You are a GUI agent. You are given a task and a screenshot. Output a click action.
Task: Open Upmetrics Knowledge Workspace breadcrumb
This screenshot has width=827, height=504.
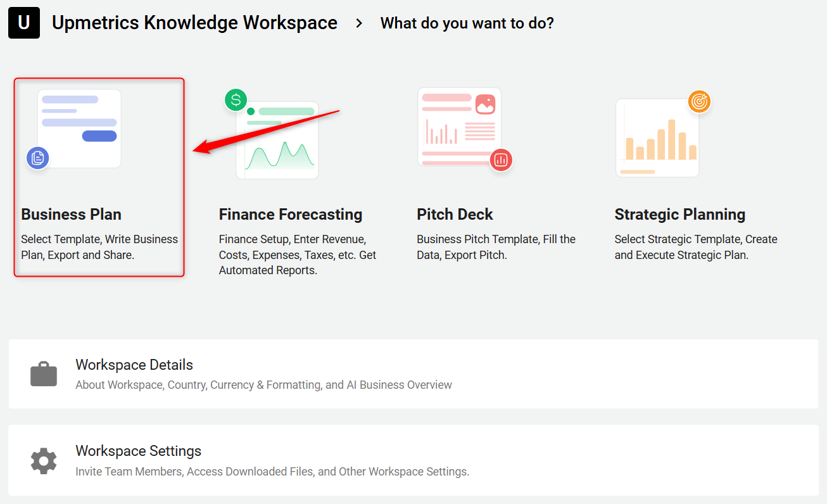pos(194,23)
